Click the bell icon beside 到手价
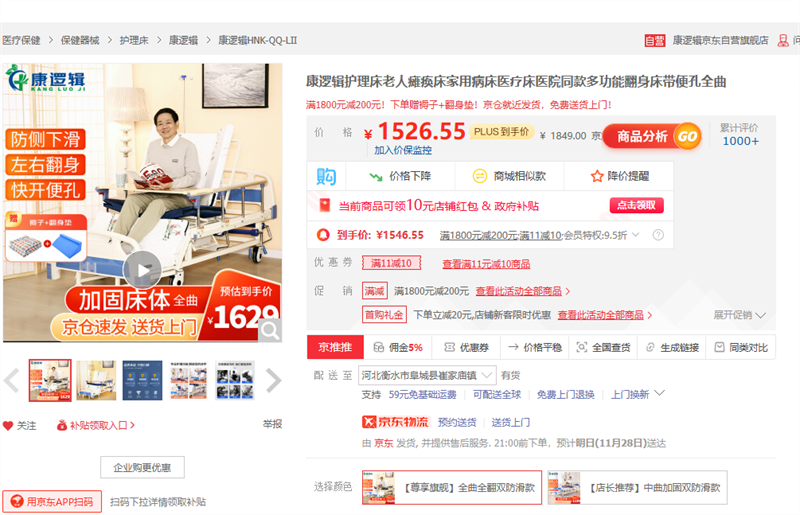Image resolution: width=800 pixels, height=515 pixels. point(323,235)
